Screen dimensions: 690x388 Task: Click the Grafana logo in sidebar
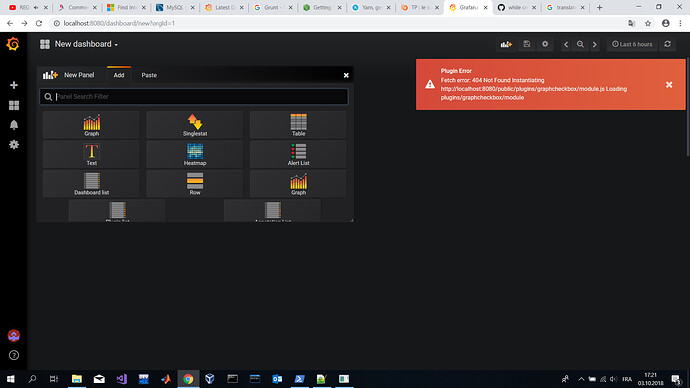pyautogui.click(x=13, y=44)
